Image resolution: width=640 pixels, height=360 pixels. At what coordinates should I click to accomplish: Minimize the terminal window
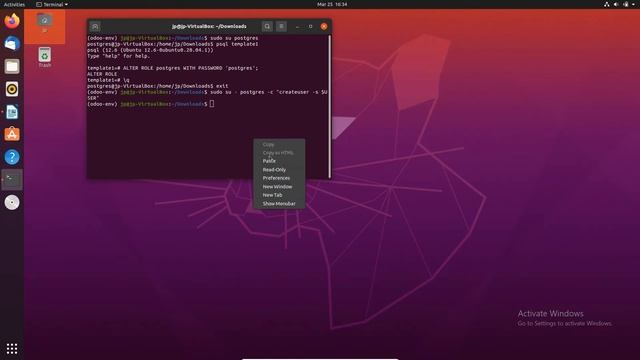coord(297,26)
